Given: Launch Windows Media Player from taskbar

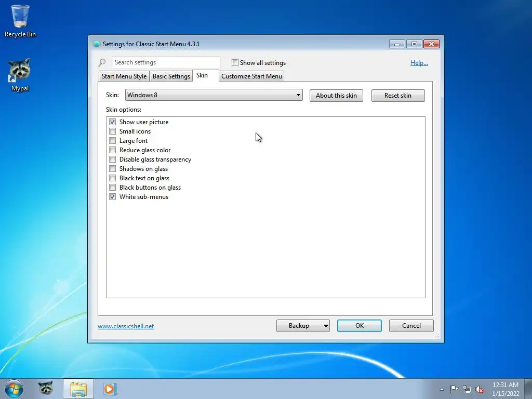Looking at the screenshot, I should coord(110,389).
